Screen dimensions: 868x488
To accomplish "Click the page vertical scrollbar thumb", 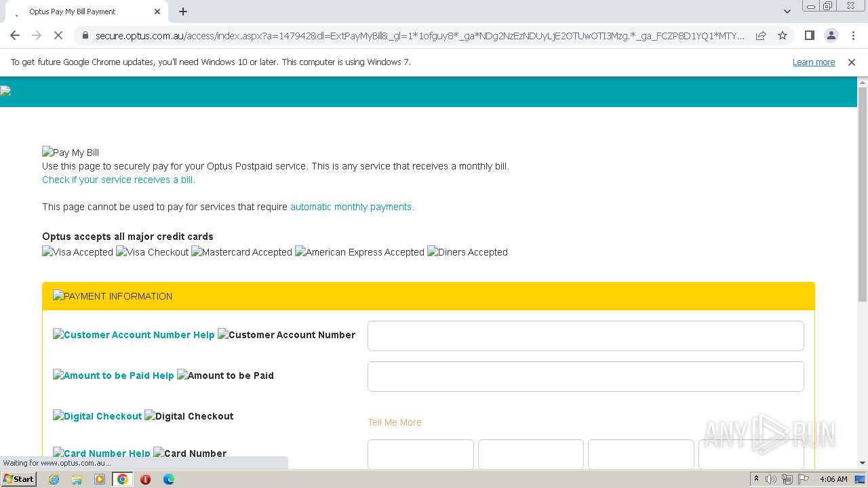I will pyautogui.click(x=863, y=195).
